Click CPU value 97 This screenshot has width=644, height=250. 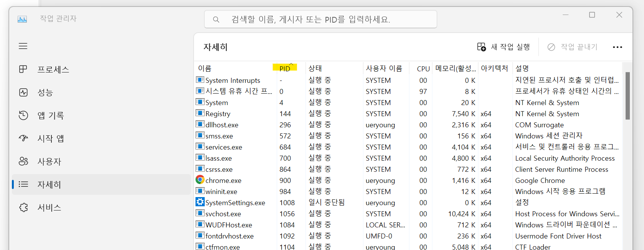(x=423, y=92)
